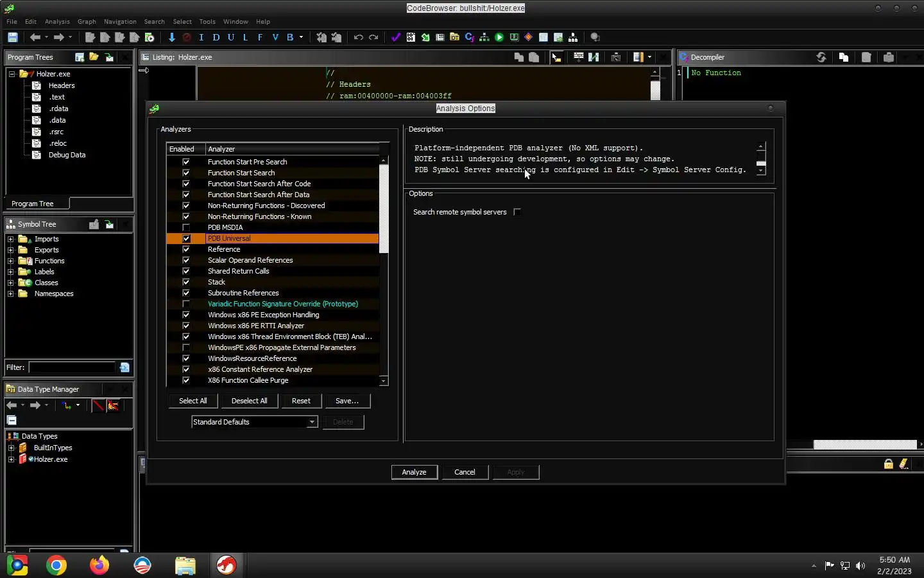Click the Save icon in main toolbar
This screenshot has width=924, height=578.
12,37
